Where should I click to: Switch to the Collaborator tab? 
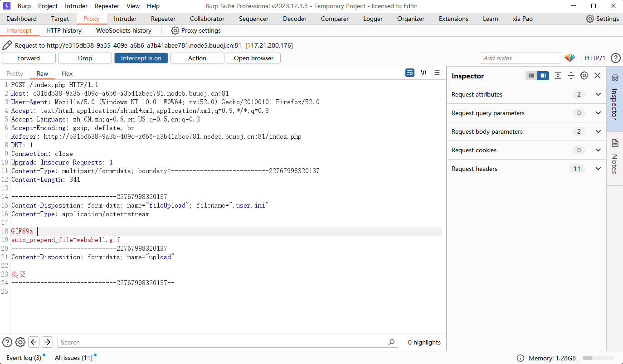[x=207, y=19]
